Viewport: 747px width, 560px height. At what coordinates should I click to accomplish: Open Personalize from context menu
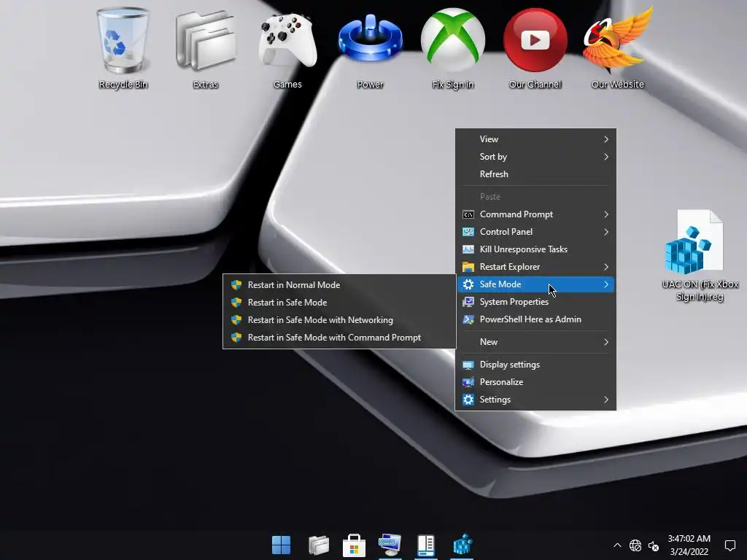click(x=535, y=382)
